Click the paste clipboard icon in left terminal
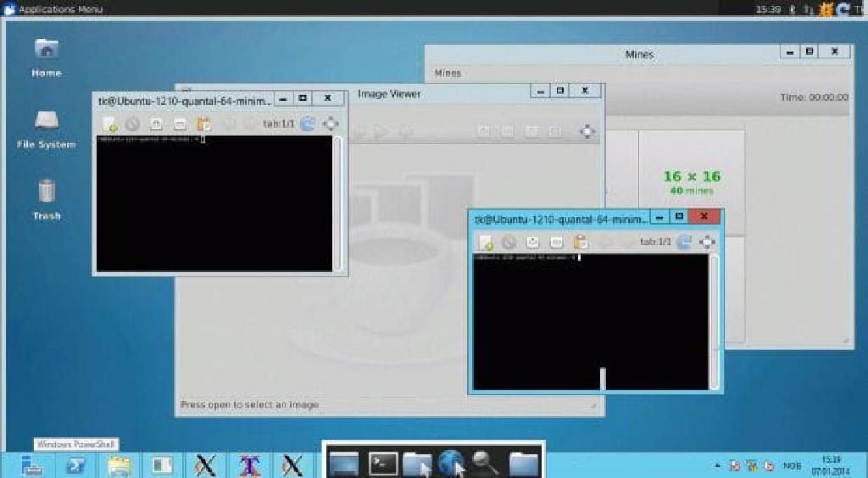 click(203, 124)
